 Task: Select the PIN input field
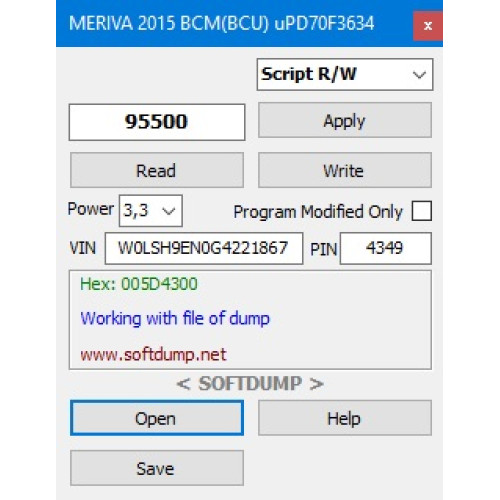(386, 248)
